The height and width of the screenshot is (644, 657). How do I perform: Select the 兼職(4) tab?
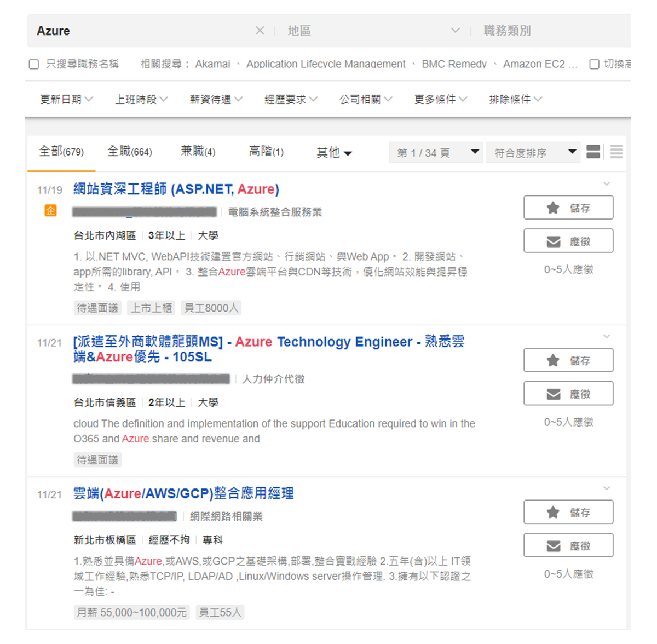[198, 152]
